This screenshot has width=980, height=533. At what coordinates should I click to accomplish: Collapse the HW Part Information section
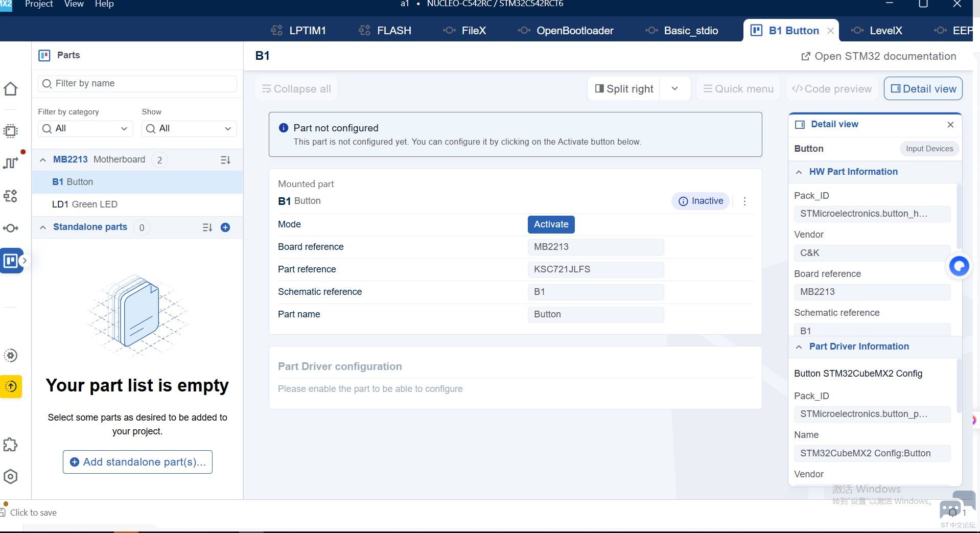pos(799,172)
